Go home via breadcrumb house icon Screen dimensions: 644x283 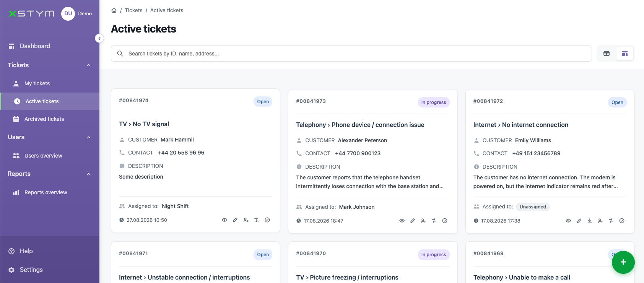pos(114,10)
